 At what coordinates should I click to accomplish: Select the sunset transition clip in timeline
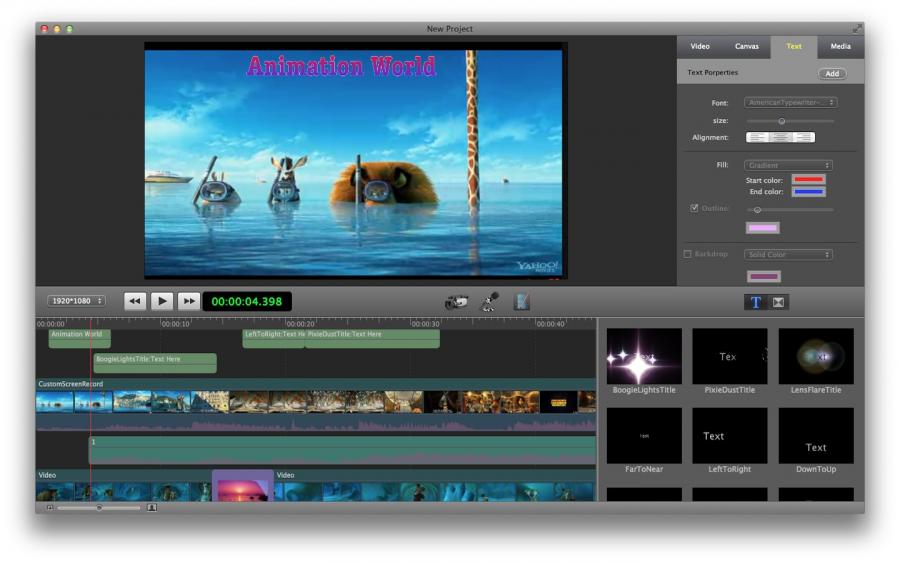243,486
